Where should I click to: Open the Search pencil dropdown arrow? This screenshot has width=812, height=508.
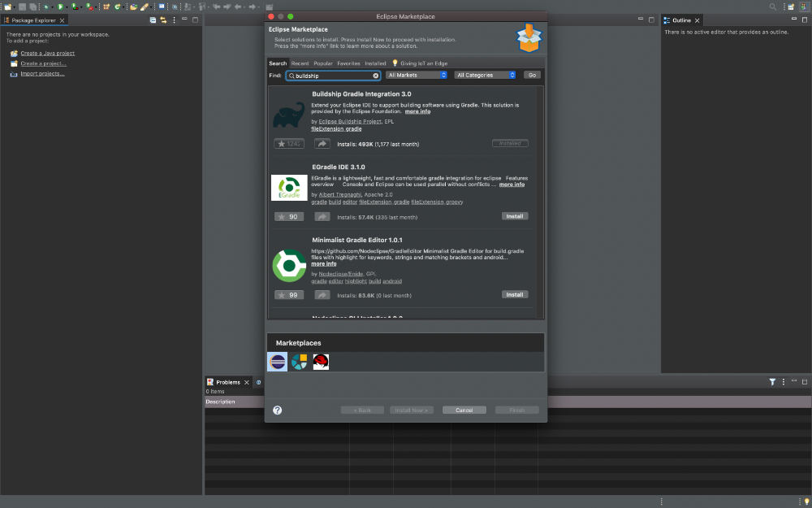(x=151, y=7)
